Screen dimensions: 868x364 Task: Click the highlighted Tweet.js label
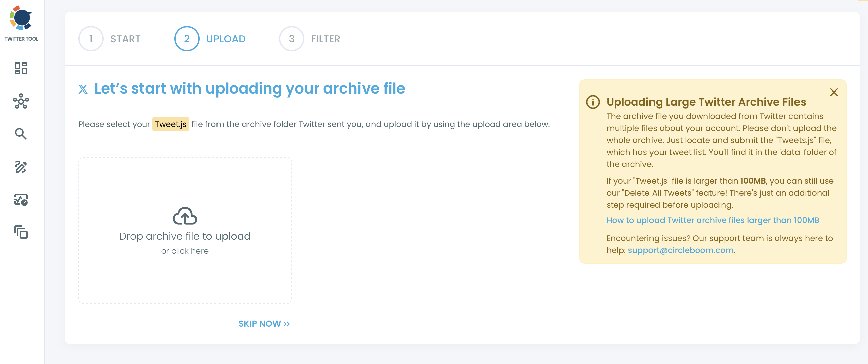pyautogui.click(x=171, y=124)
